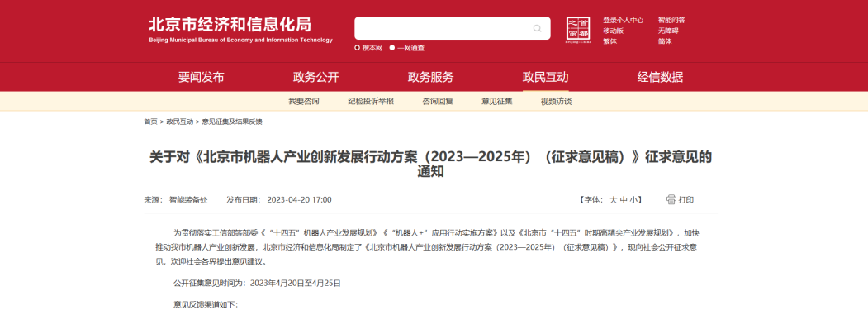Image resolution: width=868 pixels, height=320 pixels.
Task: Open the 政民互动 main menu
Action: (x=545, y=77)
